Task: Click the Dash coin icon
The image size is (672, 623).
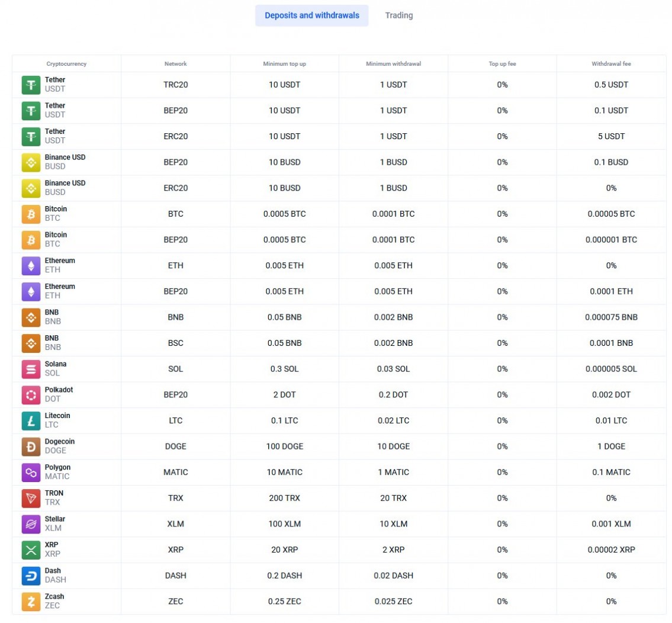Action: pyautogui.click(x=31, y=576)
